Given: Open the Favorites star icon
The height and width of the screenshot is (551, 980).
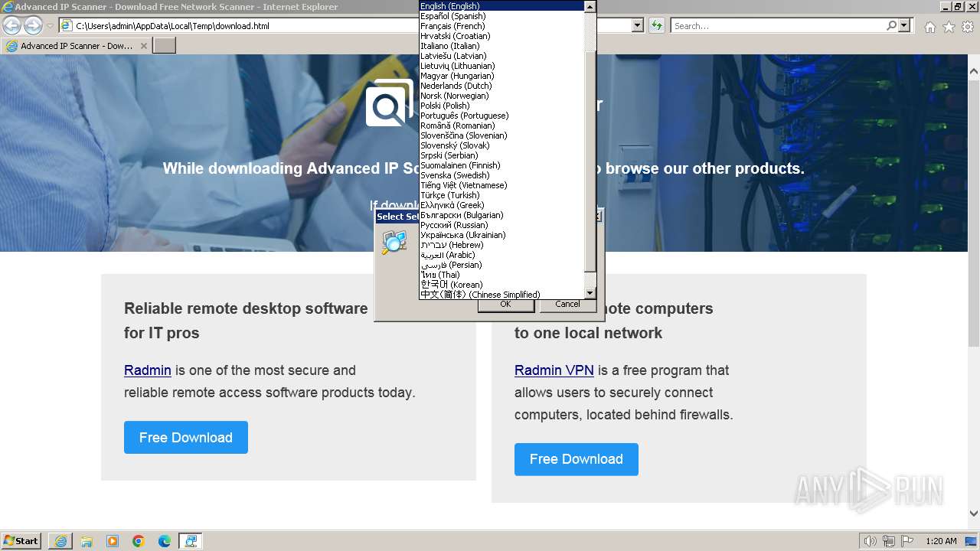Looking at the screenshot, I should click(x=949, y=27).
